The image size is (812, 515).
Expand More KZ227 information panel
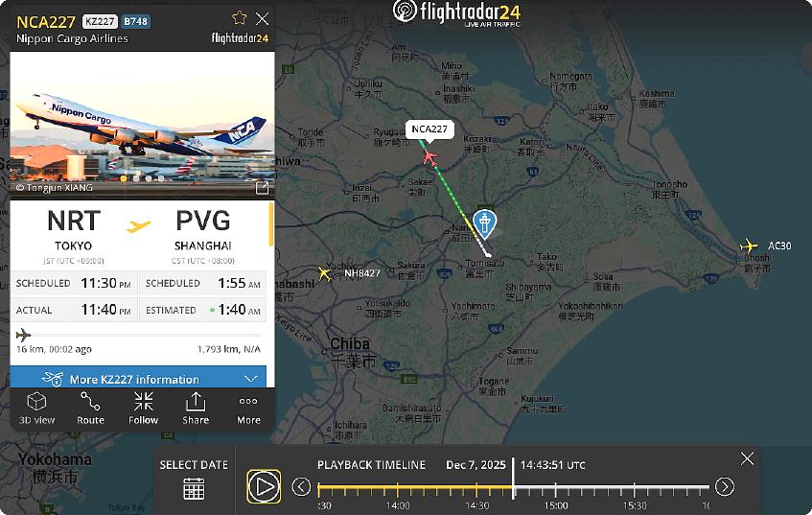click(138, 379)
